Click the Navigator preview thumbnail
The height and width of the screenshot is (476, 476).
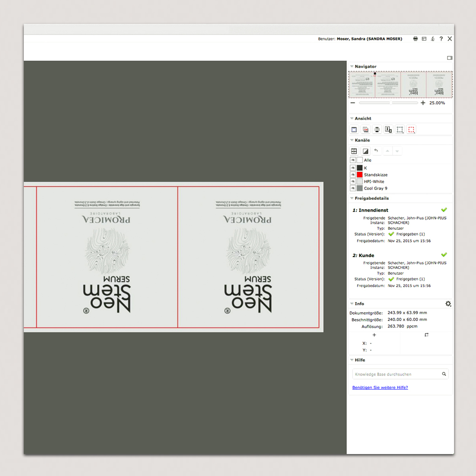tap(400, 84)
